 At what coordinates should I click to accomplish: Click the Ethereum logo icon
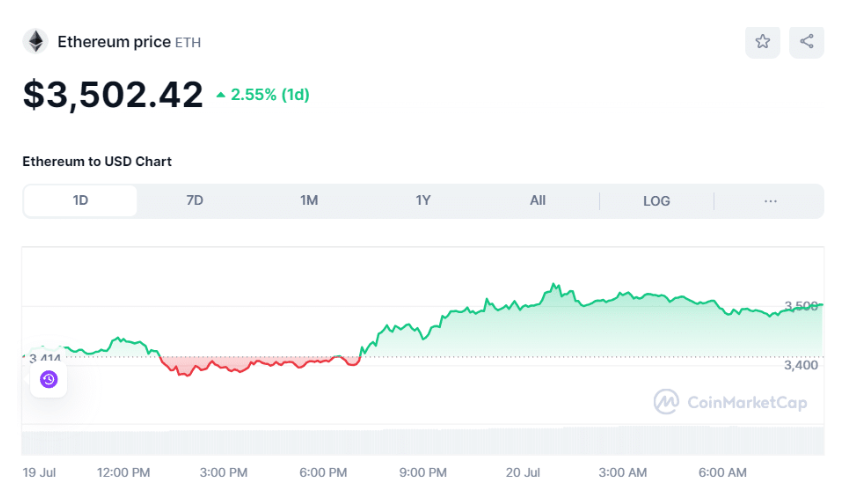point(36,41)
